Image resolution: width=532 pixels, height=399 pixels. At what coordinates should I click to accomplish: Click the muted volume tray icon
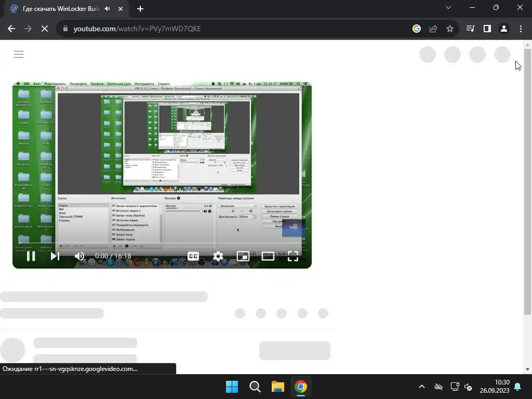(468, 387)
